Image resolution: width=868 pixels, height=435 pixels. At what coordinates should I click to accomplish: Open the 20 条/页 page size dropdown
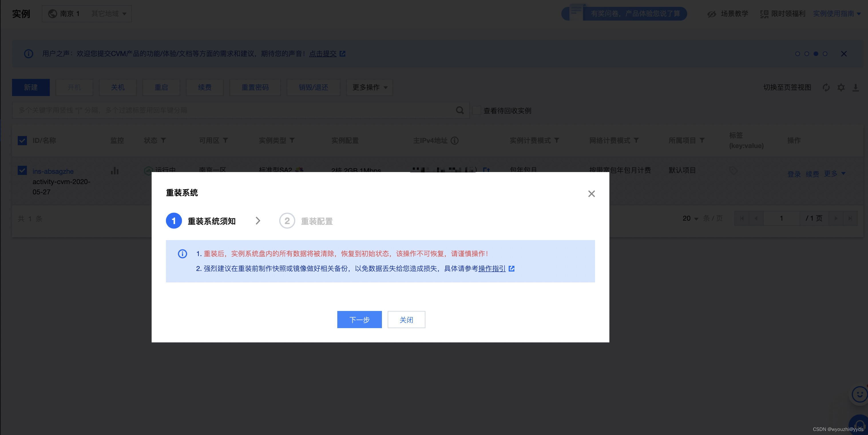coord(690,218)
